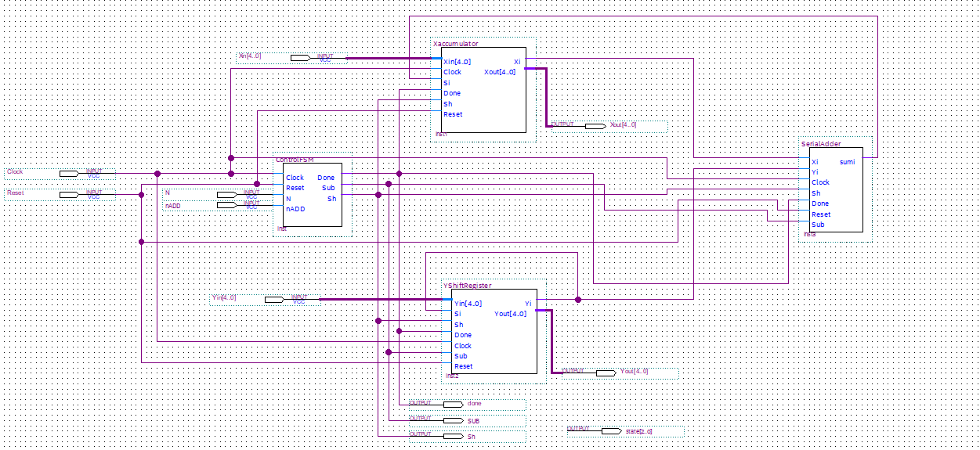This screenshot has width=980, height=450.
Task: Click the Xi output port of Xaccumulator
Action: coord(517,61)
